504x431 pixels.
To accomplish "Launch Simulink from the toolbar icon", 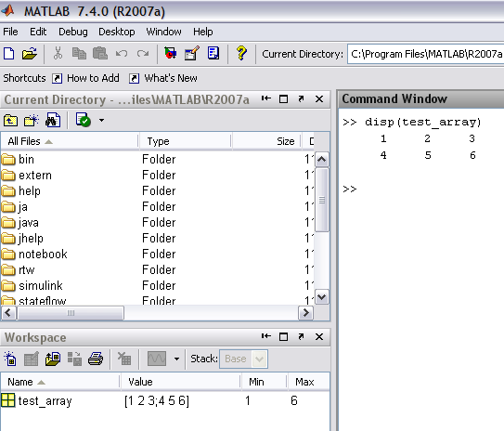I will (171, 53).
